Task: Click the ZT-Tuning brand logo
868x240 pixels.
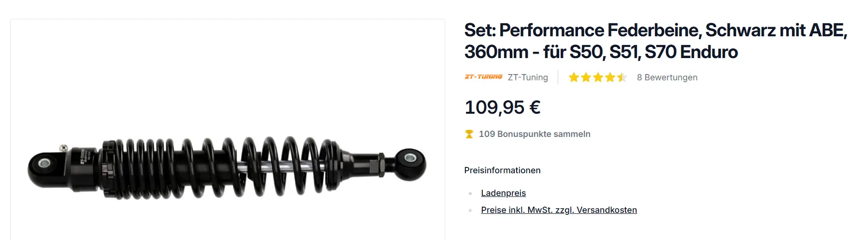Action: [483, 77]
